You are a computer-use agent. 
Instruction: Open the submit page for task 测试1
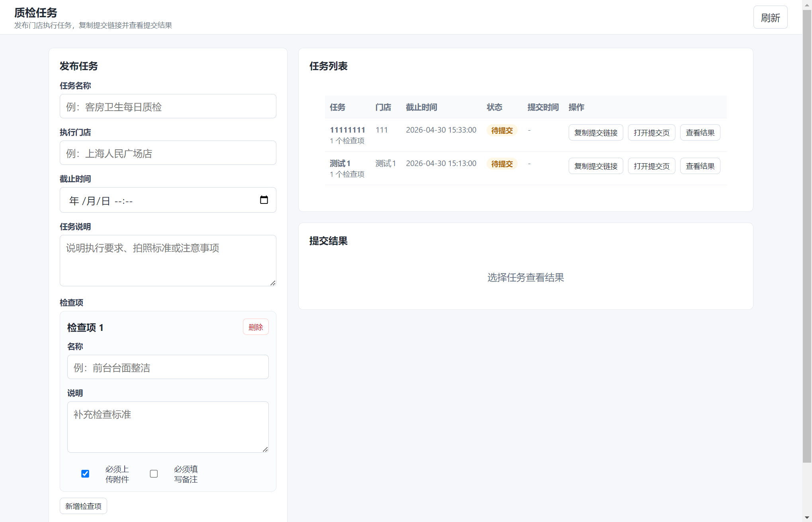pyautogui.click(x=652, y=166)
